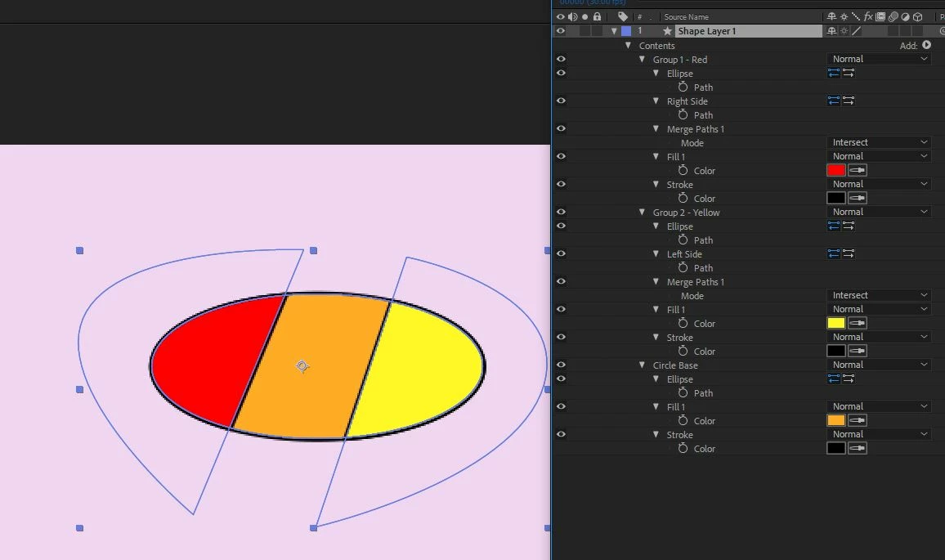Click the Audio speaker icon in column header
The image size is (945, 560).
pos(572,17)
